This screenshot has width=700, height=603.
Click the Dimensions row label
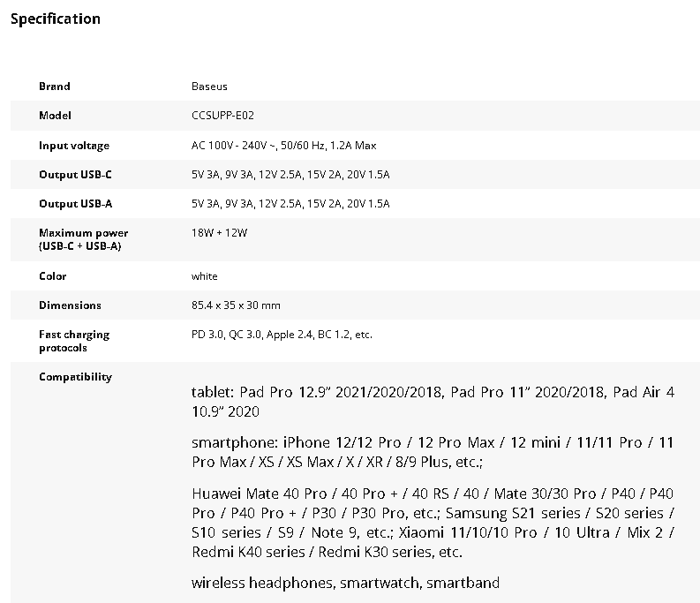tap(70, 305)
